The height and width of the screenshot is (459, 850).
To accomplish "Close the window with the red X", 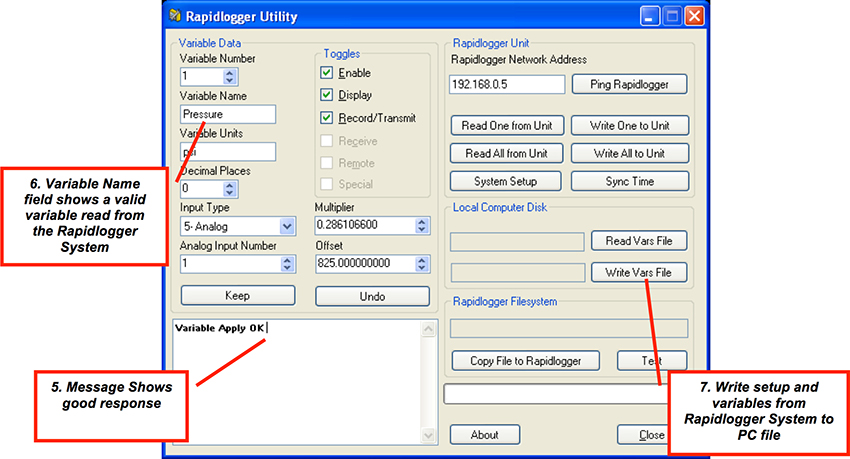I will (x=694, y=16).
